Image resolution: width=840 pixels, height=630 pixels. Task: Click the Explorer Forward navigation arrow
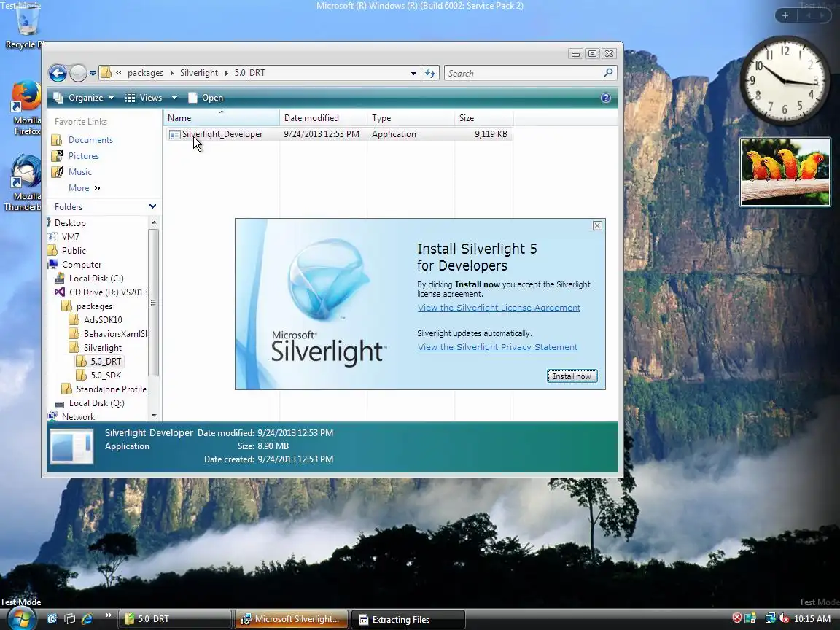pos(78,73)
